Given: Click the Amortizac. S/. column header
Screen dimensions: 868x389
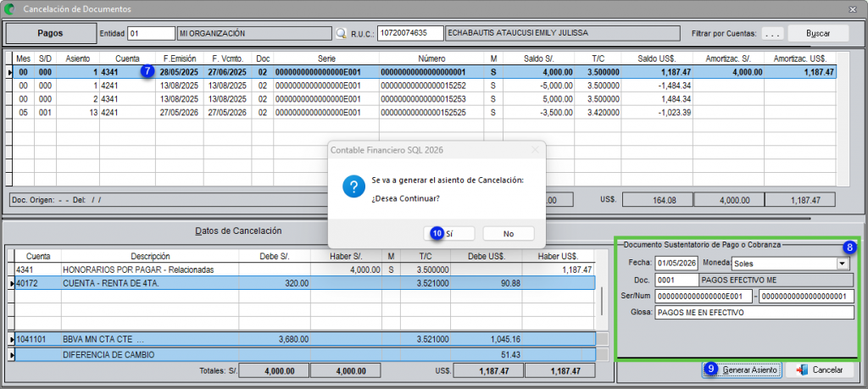Looking at the screenshot, I should (728, 58).
